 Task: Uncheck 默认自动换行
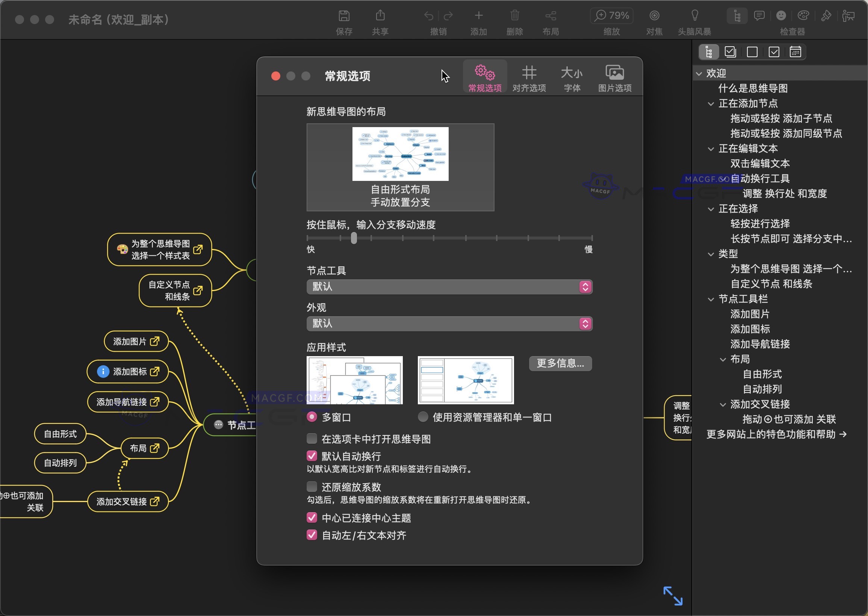(312, 455)
